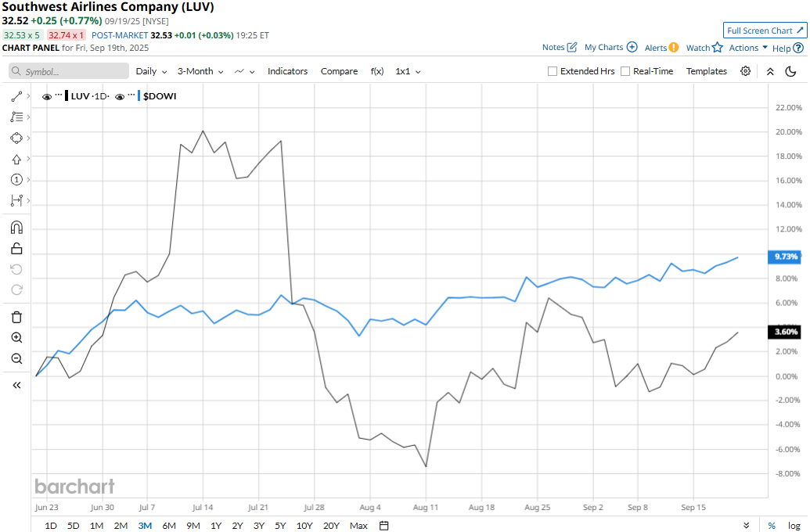Choose the shapes drawing tool icon
Image resolution: width=810 pixels, height=532 pixels.
[16, 138]
